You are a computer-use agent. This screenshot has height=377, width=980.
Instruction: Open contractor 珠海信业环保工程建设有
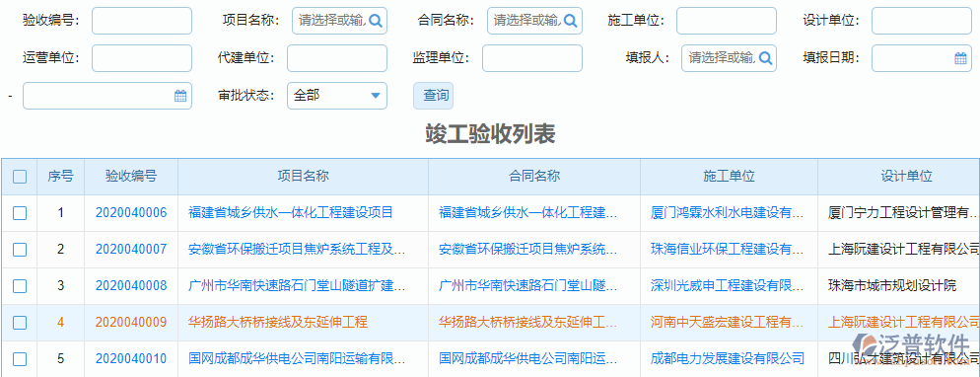[x=728, y=250]
